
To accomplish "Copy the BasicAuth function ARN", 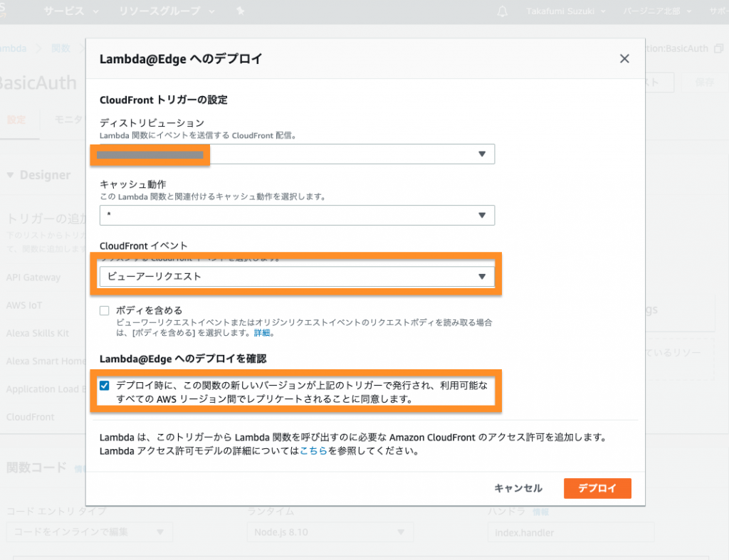I will pyautogui.click(x=719, y=48).
